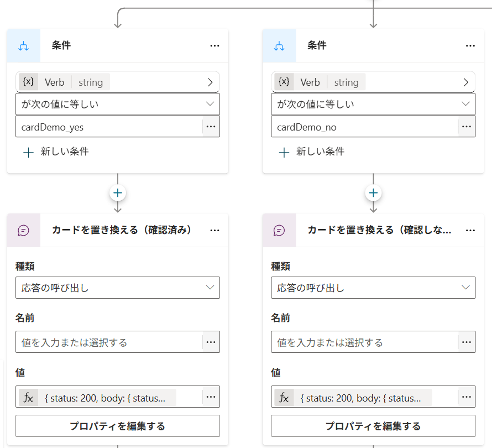This screenshot has height=448, width=492.
Task: Add 新しい条件 to cardDemo_yes condition
Action: tap(56, 152)
